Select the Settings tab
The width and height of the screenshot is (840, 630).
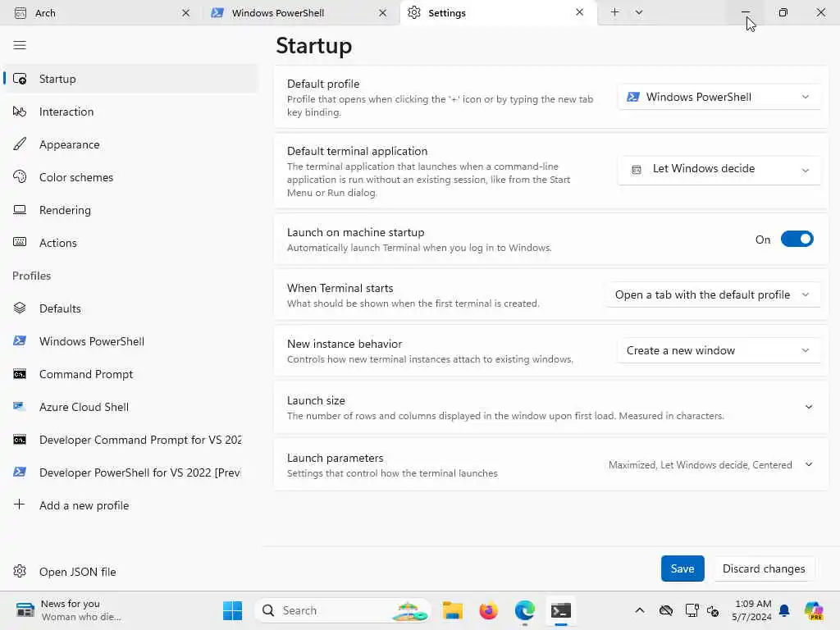pos(498,13)
